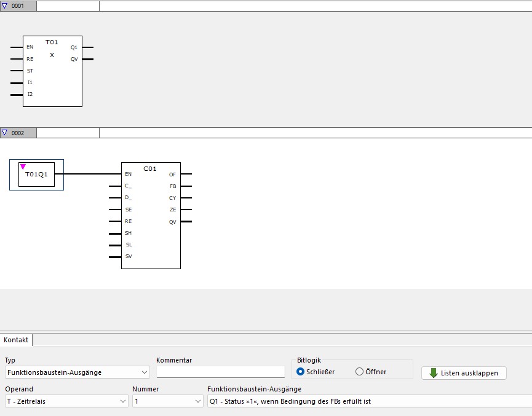Select the Öffner bit logic option
This screenshot has width=532, height=416.
pyautogui.click(x=360, y=372)
